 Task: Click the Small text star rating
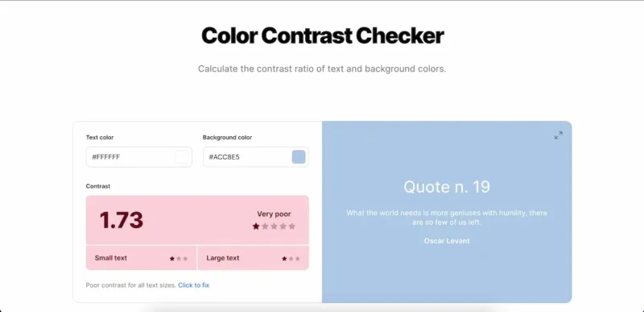point(179,259)
